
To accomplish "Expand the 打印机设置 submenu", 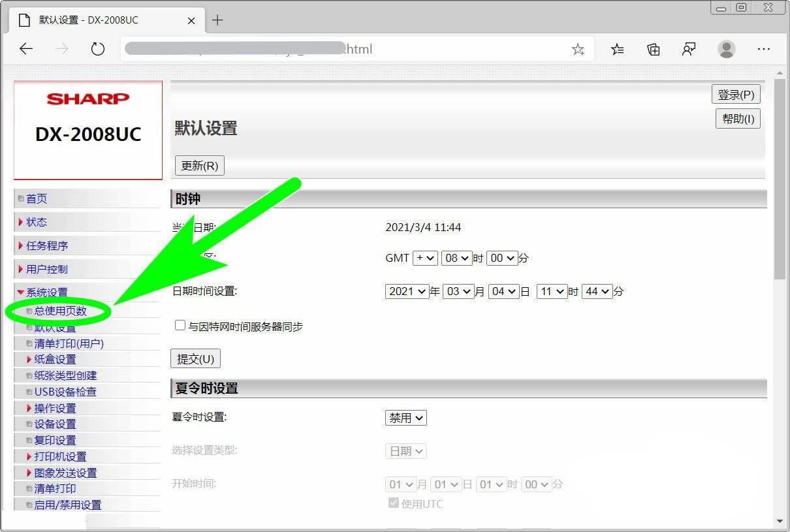I will pyautogui.click(x=60, y=456).
